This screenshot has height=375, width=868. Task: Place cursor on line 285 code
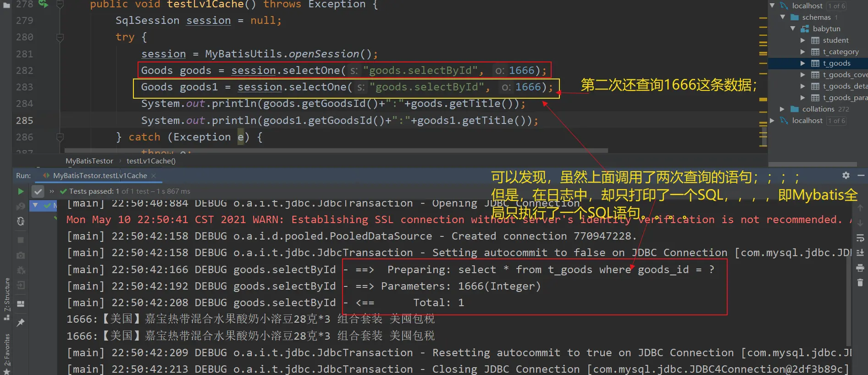coord(340,121)
